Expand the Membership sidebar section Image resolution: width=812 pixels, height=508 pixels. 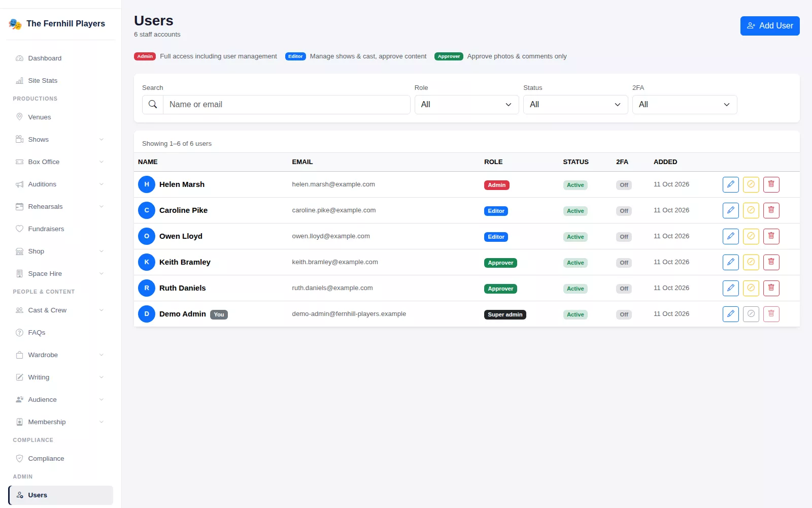60,422
